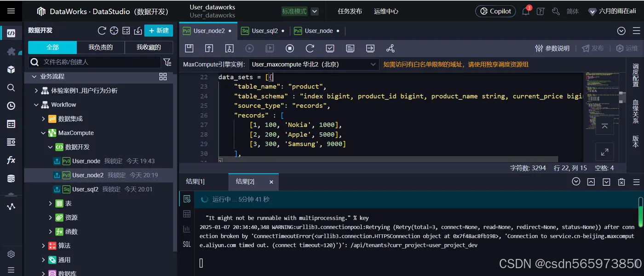This screenshot has width=644, height=276.
Task: Select the 我收藏的 filter tab
Action: click(x=149, y=47)
